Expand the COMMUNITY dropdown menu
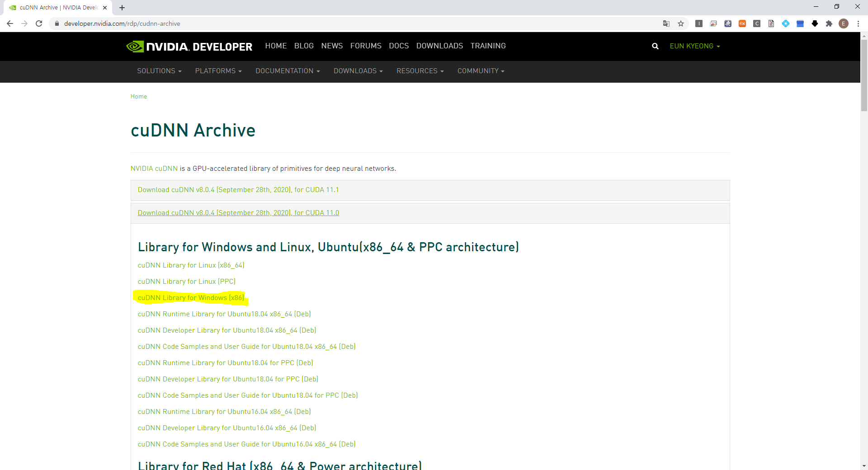This screenshot has height=470, width=868. tap(481, 71)
